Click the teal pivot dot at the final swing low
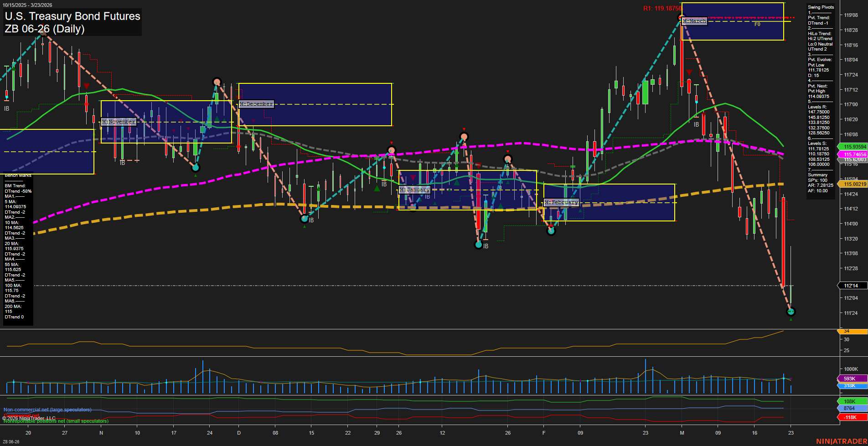Screen dimensions: 868x446 coord(791,312)
